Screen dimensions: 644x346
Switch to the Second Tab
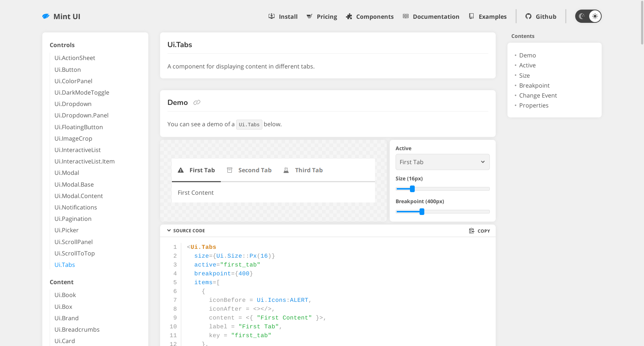pyautogui.click(x=255, y=170)
